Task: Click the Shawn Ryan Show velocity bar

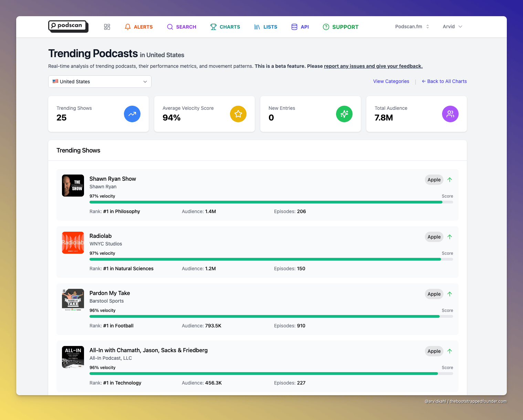Action: click(271, 202)
